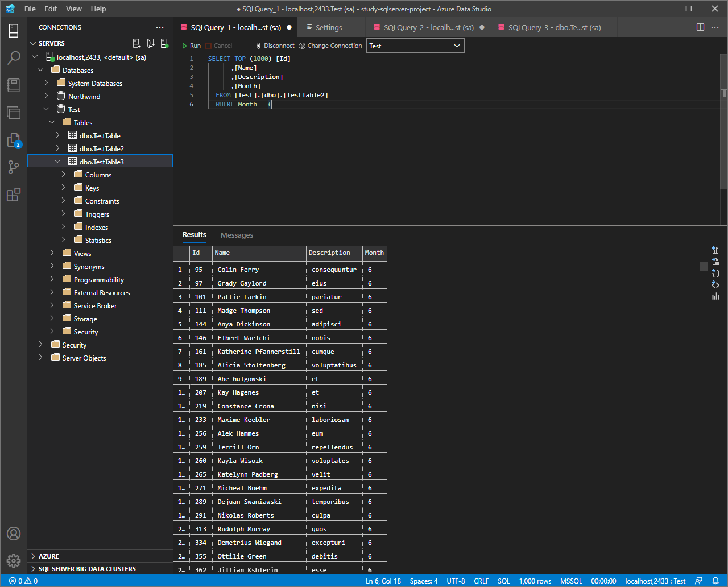The width and height of the screenshot is (728, 587).
Task: Open the Source Control view with badge
Action: click(14, 140)
